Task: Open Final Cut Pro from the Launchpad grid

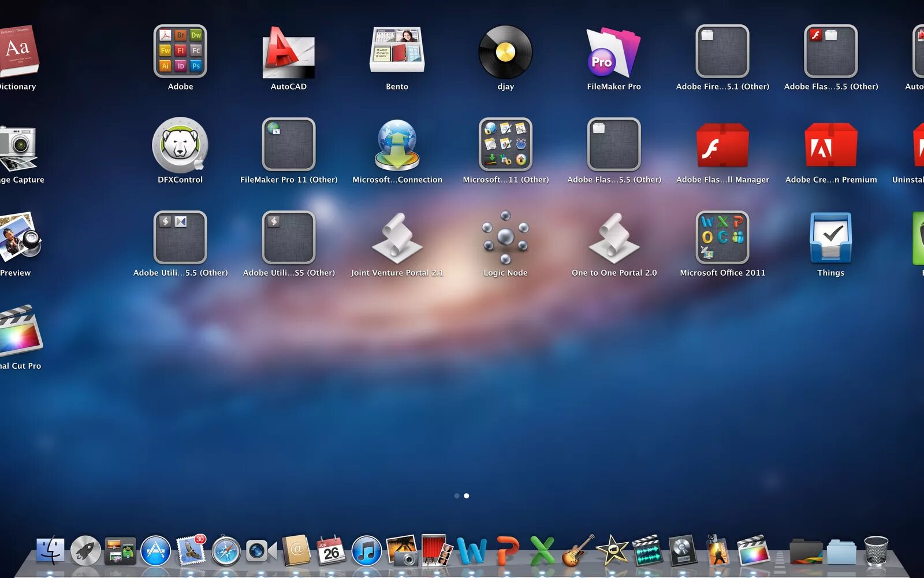Action: pos(20,330)
